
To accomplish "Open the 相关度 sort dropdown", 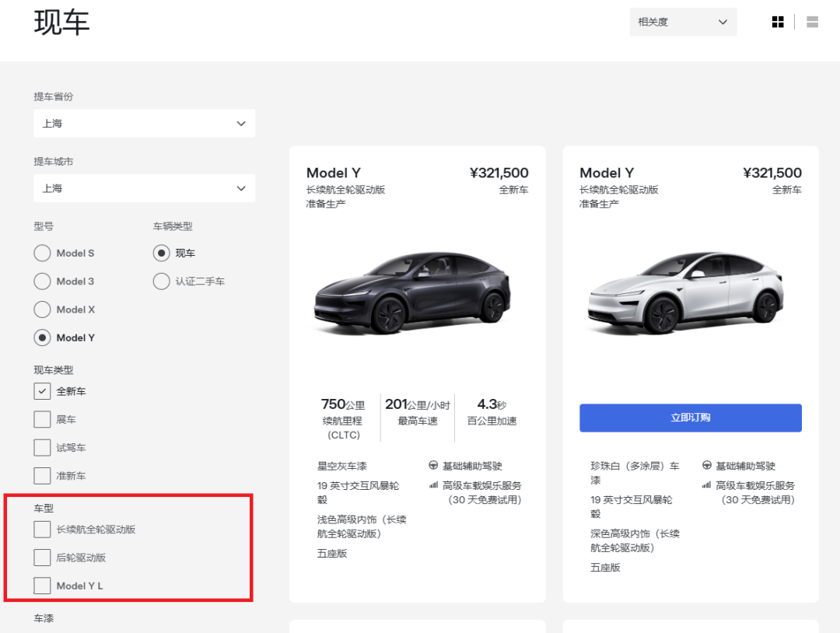I will [x=683, y=22].
